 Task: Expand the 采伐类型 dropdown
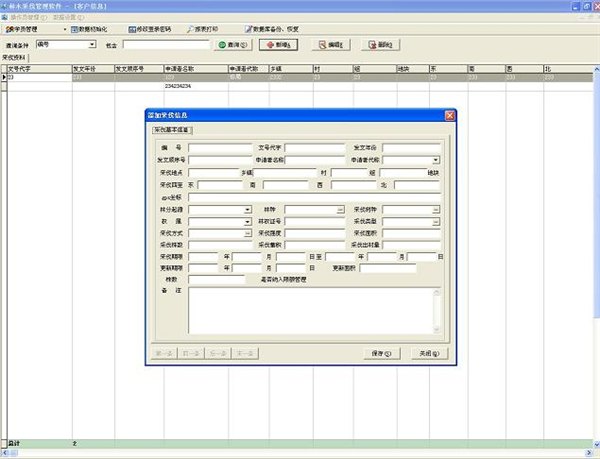[436, 221]
